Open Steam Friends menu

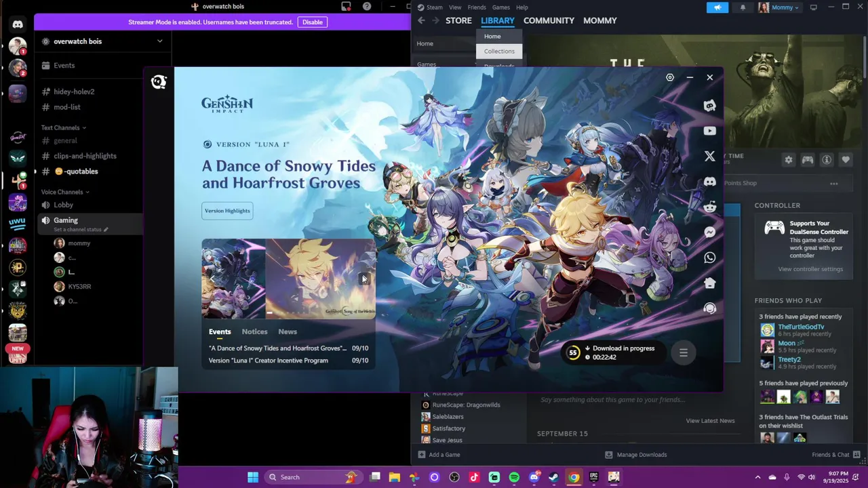(477, 7)
